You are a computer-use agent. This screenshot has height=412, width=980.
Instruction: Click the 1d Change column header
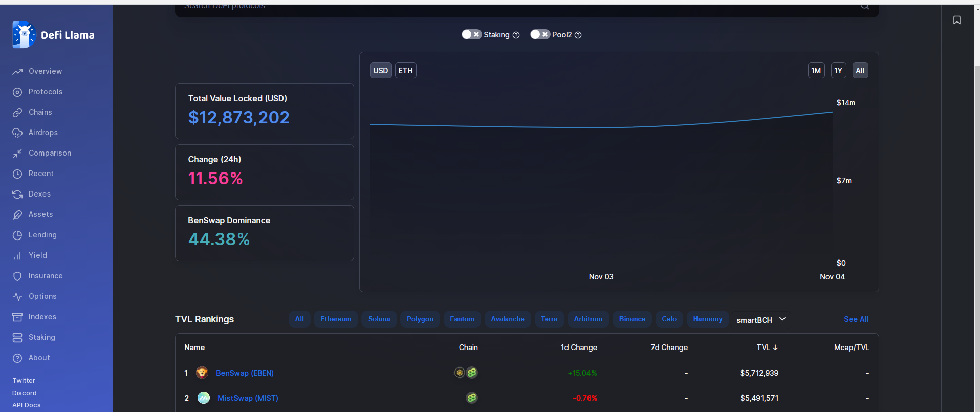coord(579,348)
